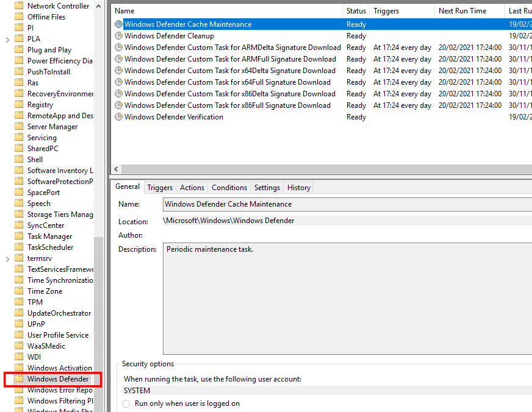View the History tab
The width and height of the screenshot is (532, 412).
[x=298, y=188]
